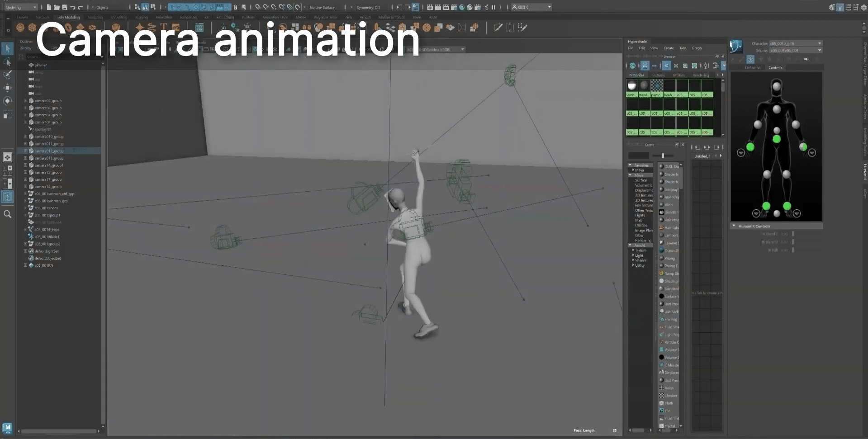Toggle the Hypershade ON material viewer button
The width and height of the screenshot is (868, 439).
pos(632,66)
